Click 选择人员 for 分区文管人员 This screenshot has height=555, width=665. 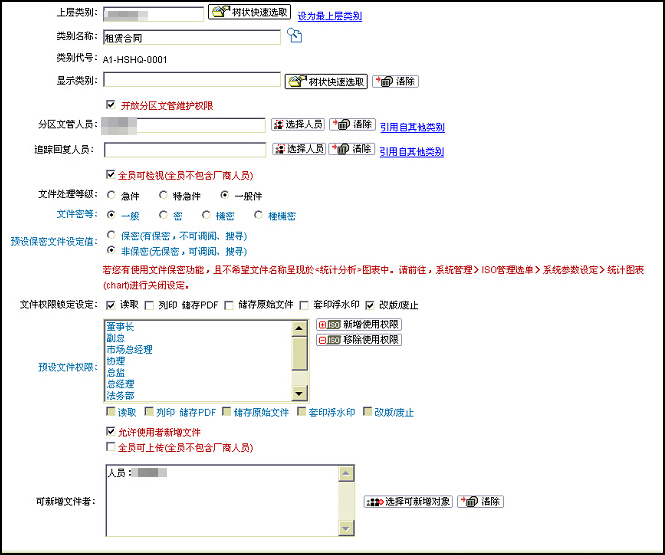(297, 125)
